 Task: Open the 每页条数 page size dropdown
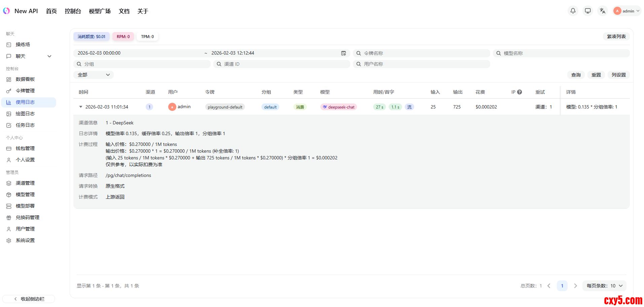coord(604,286)
